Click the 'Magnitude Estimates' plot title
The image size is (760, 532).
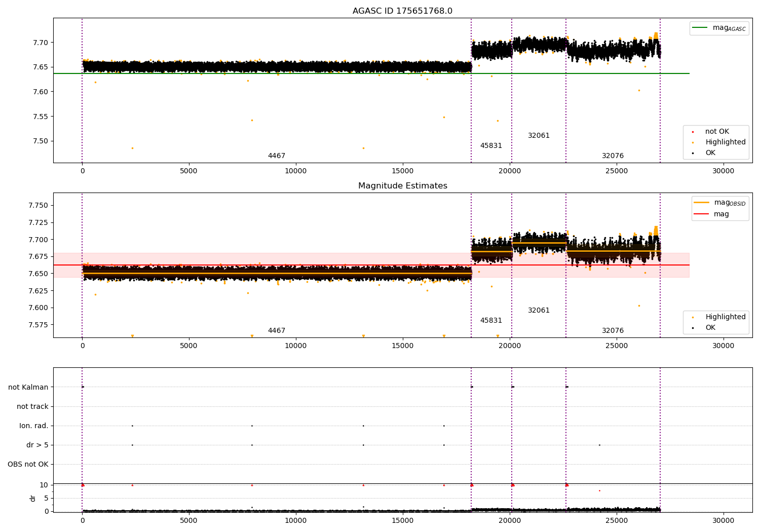click(402, 186)
